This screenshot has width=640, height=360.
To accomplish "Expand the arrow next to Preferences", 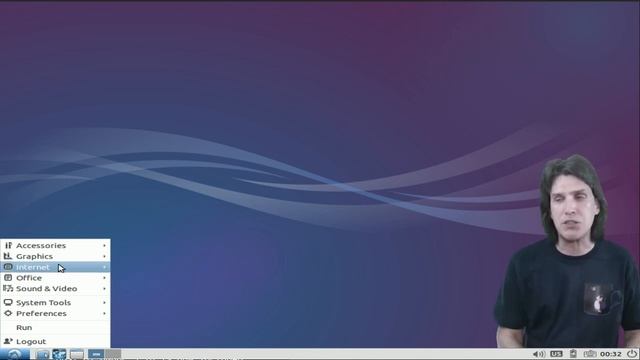I will click(104, 313).
